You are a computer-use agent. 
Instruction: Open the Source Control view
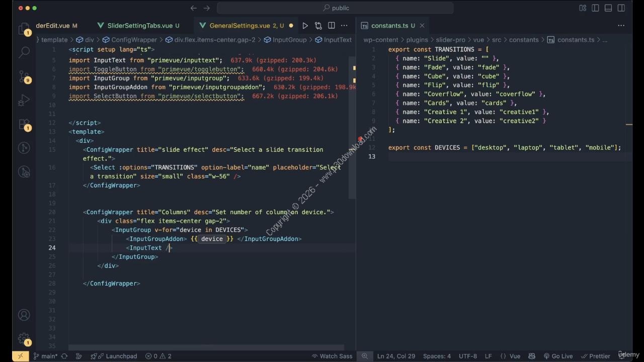24,76
